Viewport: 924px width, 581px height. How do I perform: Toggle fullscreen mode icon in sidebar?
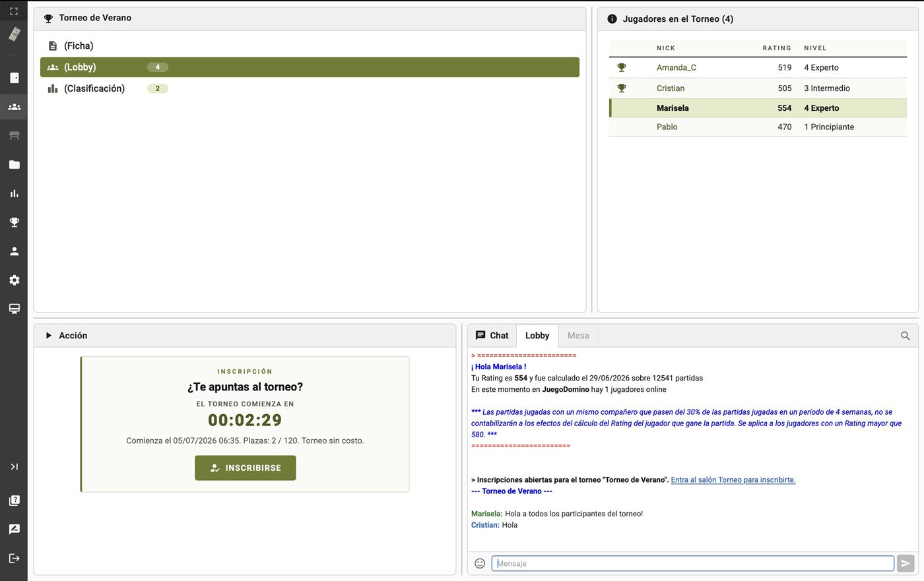coord(14,11)
